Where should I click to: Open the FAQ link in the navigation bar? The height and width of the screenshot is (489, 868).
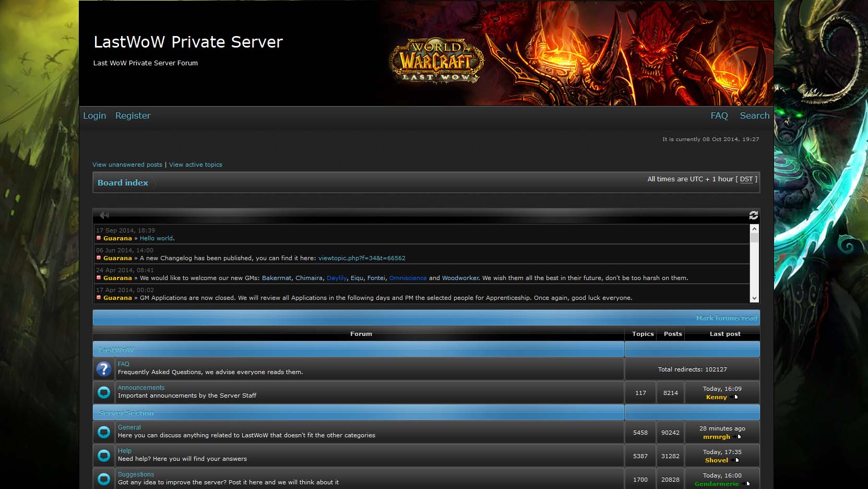point(719,115)
